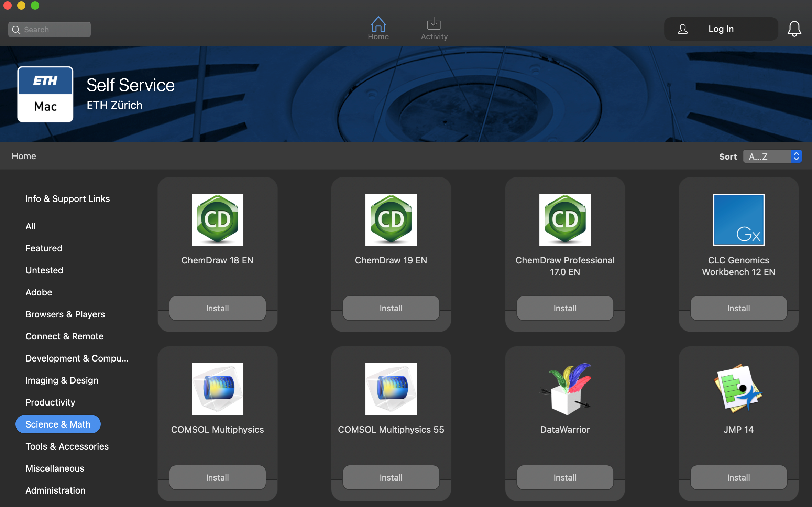The width and height of the screenshot is (812, 507).
Task: Install DataWarrior
Action: tap(565, 478)
